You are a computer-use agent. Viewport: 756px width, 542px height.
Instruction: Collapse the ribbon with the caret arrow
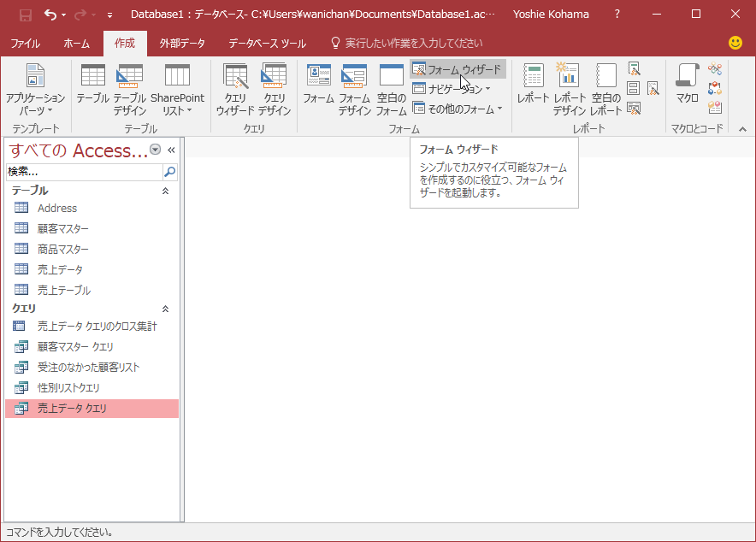pyautogui.click(x=742, y=128)
